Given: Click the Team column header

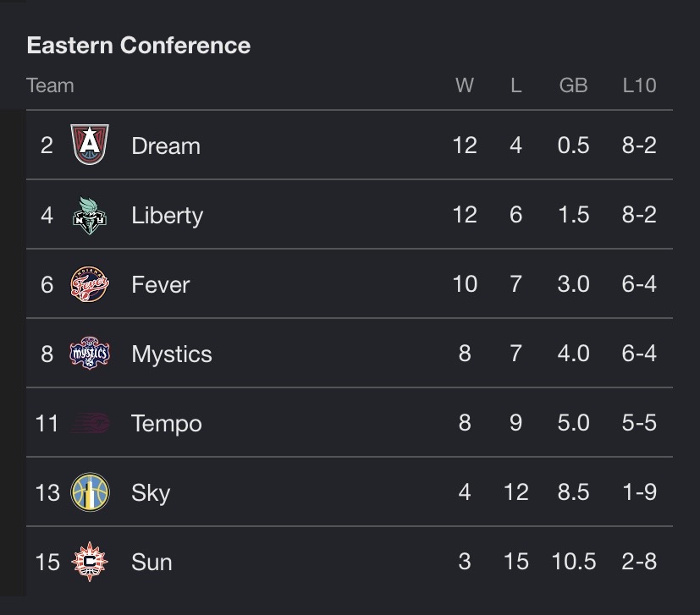Looking at the screenshot, I should 50,85.
